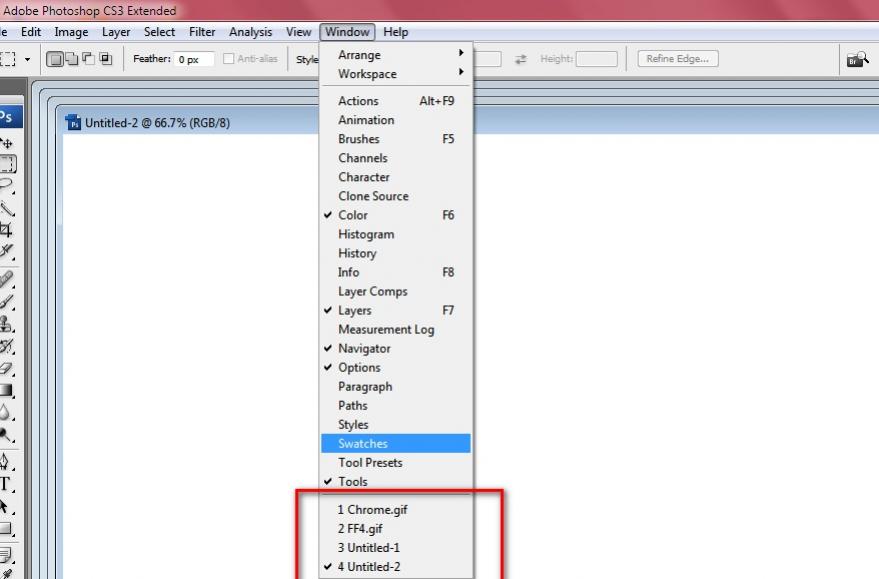Open the marquee tool preset picker arrow

tap(27, 59)
